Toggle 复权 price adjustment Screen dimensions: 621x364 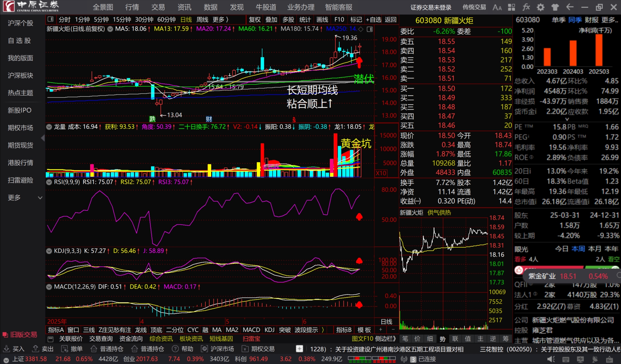(255, 19)
